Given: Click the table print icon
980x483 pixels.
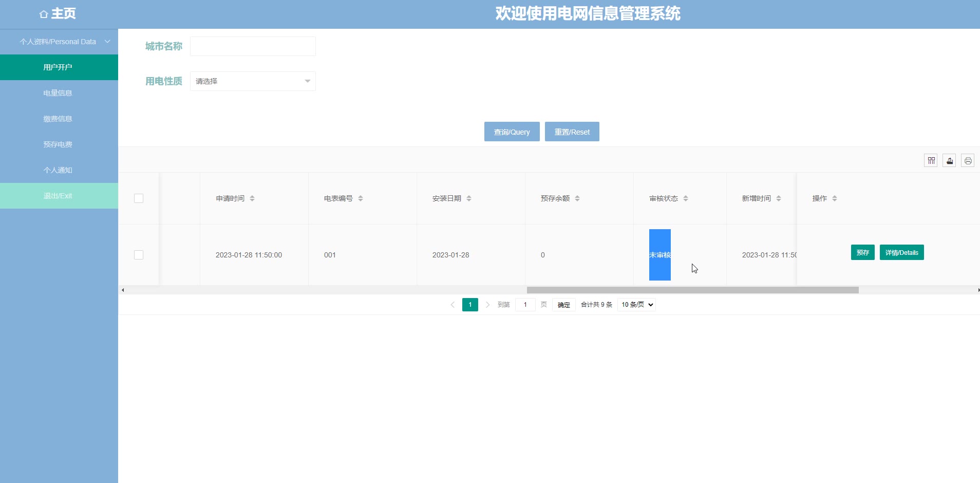Looking at the screenshot, I should coord(968,161).
